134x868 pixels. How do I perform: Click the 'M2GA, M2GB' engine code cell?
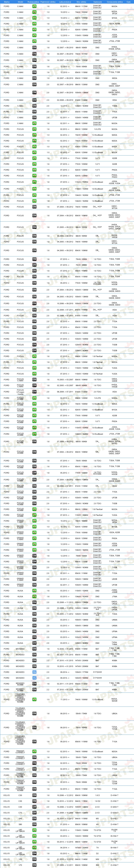(114, 699)
